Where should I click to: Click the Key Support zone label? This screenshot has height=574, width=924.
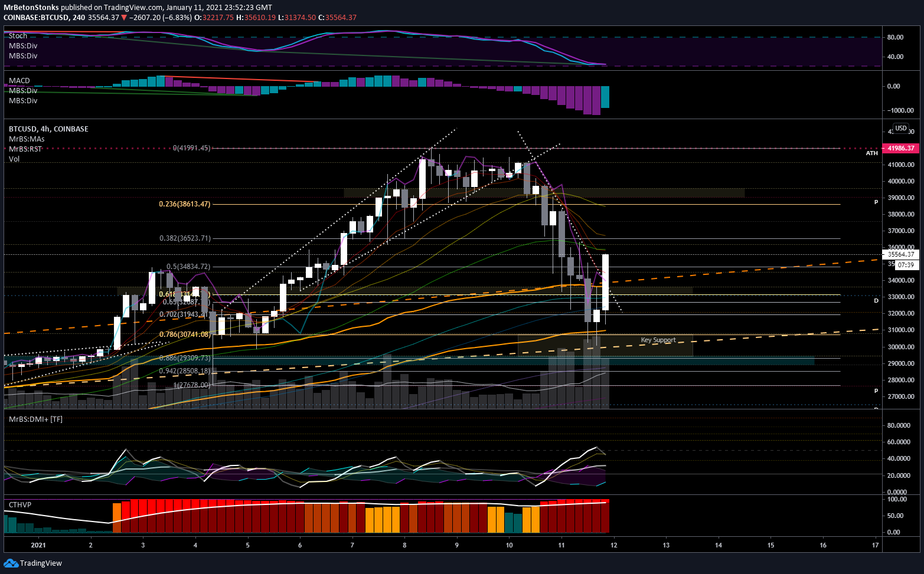(658, 340)
